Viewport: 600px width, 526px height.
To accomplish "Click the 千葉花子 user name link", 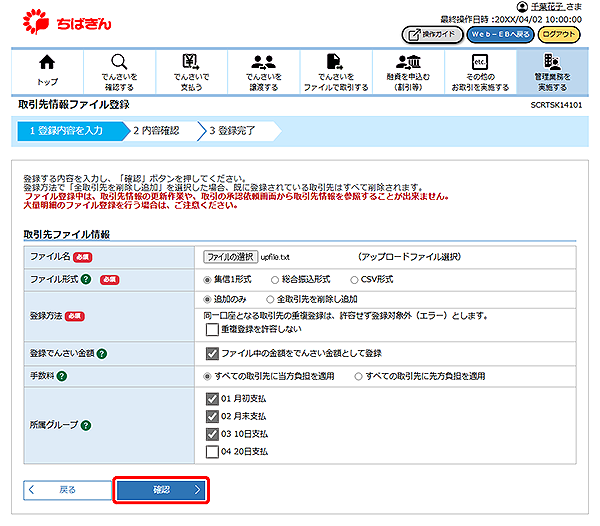I will [x=547, y=7].
